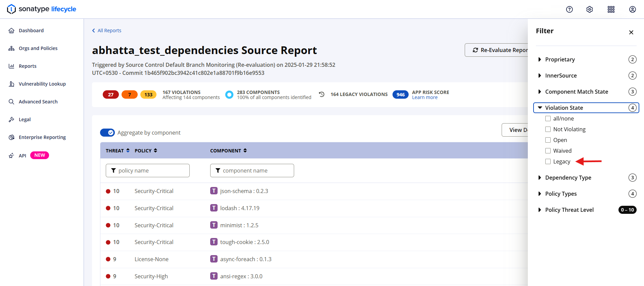Open Advanced Search page

click(x=38, y=102)
